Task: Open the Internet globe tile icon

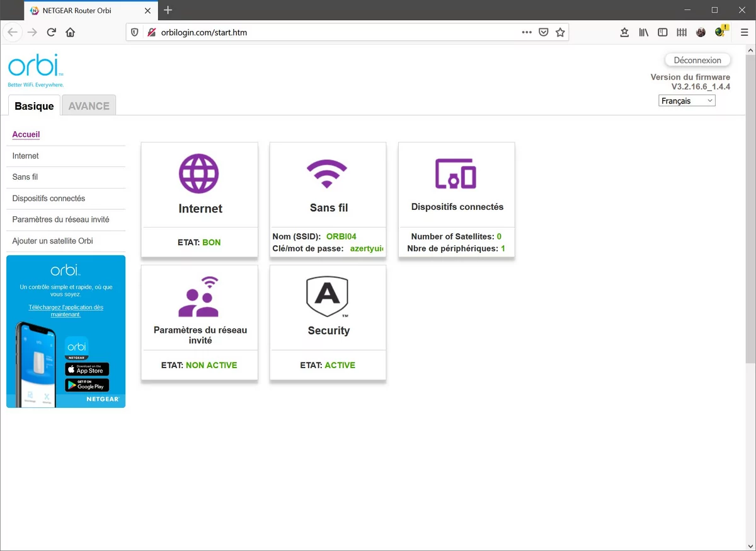Action: (x=199, y=173)
